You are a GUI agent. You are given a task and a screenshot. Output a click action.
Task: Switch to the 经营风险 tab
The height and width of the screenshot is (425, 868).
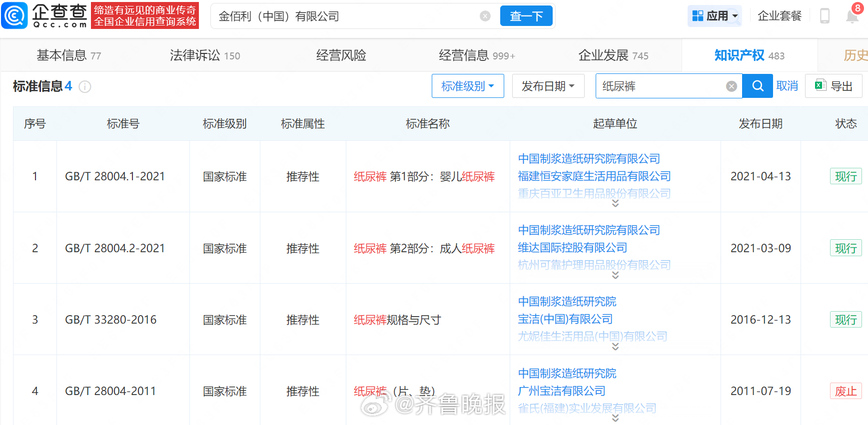pyautogui.click(x=341, y=55)
